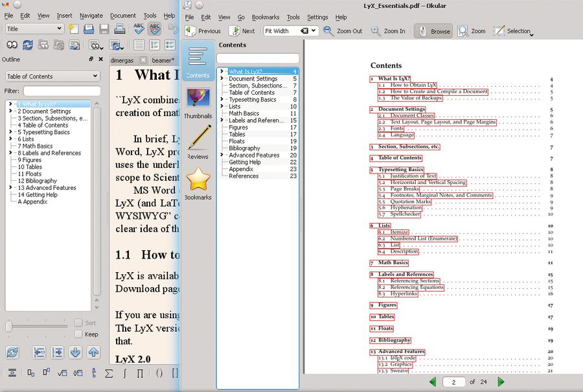Screen dimensions: 583x392
Task: Toggle Okular Zoom tool mode
Action: pyautogui.click(x=472, y=31)
